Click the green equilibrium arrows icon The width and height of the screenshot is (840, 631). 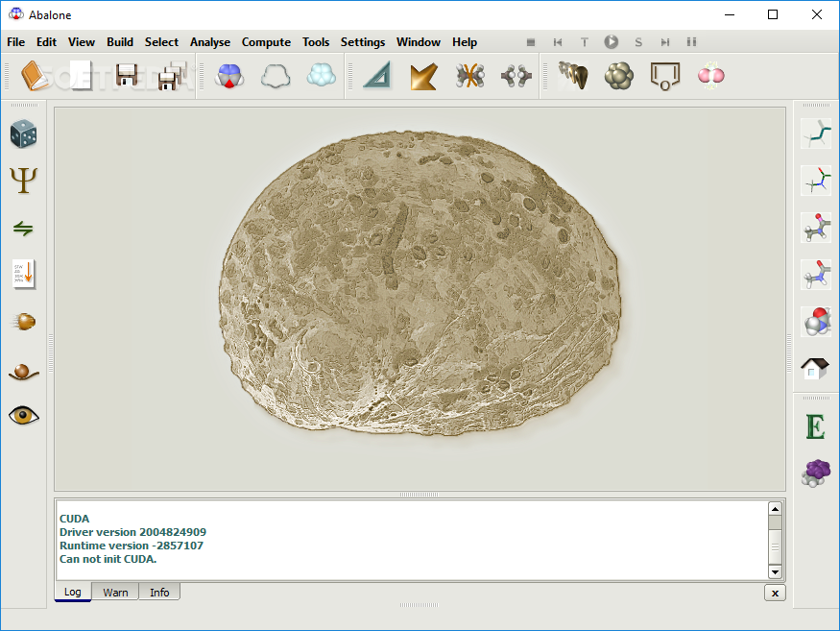pos(23,229)
